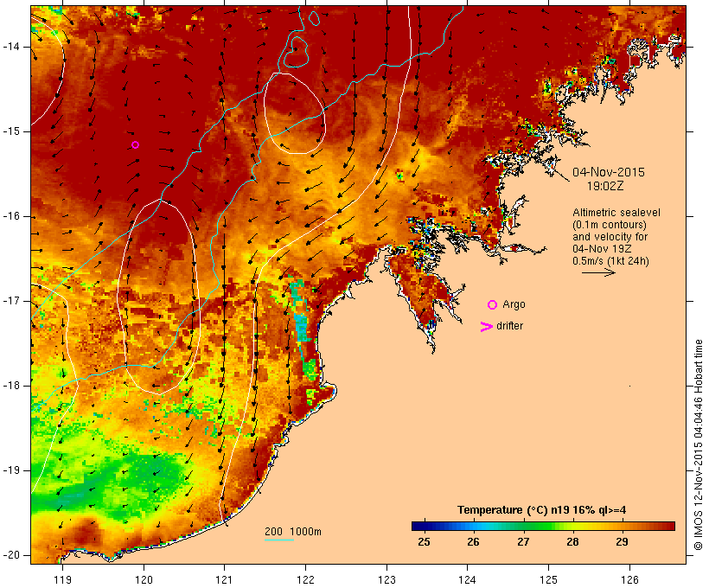The height and width of the screenshot is (588, 709).
Task: Click the 27 colorbar tick label
Action: click(523, 541)
